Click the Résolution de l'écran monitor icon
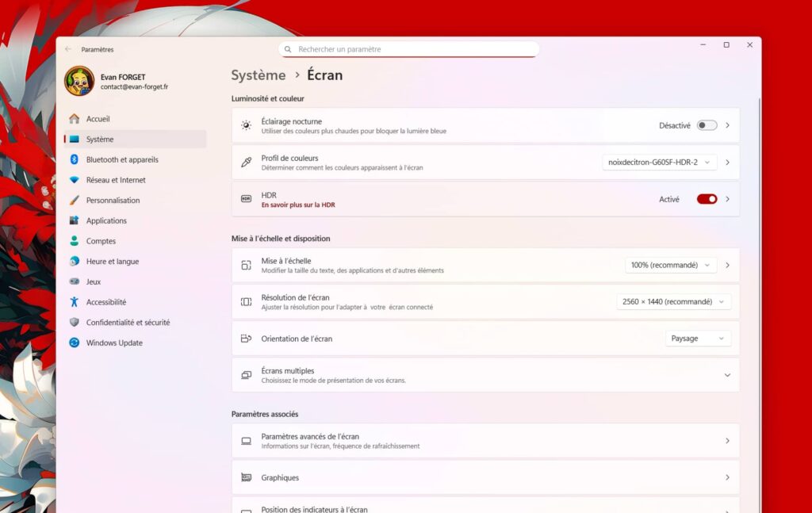Image resolution: width=812 pixels, height=513 pixels. coord(245,301)
